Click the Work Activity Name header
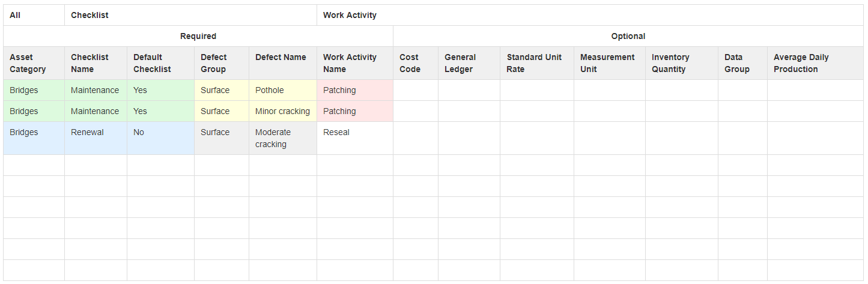 coord(354,63)
